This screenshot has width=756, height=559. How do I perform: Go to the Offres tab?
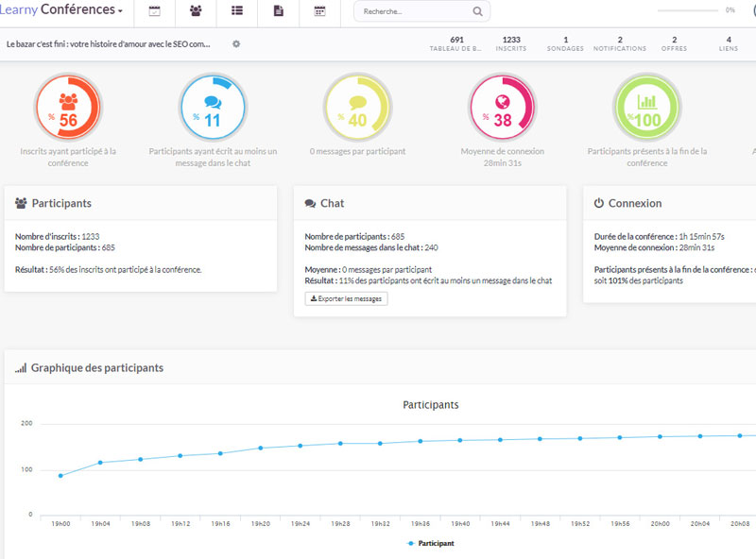(x=674, y=43)
